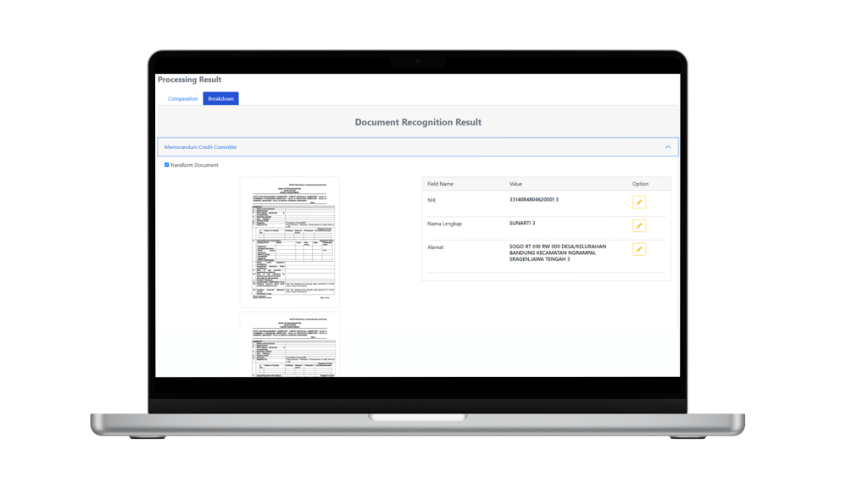Screen dimensions: 868x488
Task: Select the NIK number value
Action: (x=534, y=200)
